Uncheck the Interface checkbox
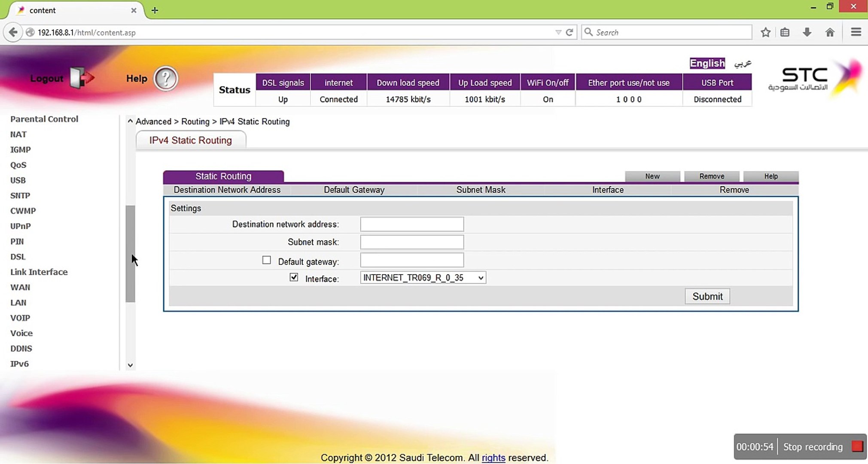This screenshot has width=868, height=464. [x=294, y=278]
